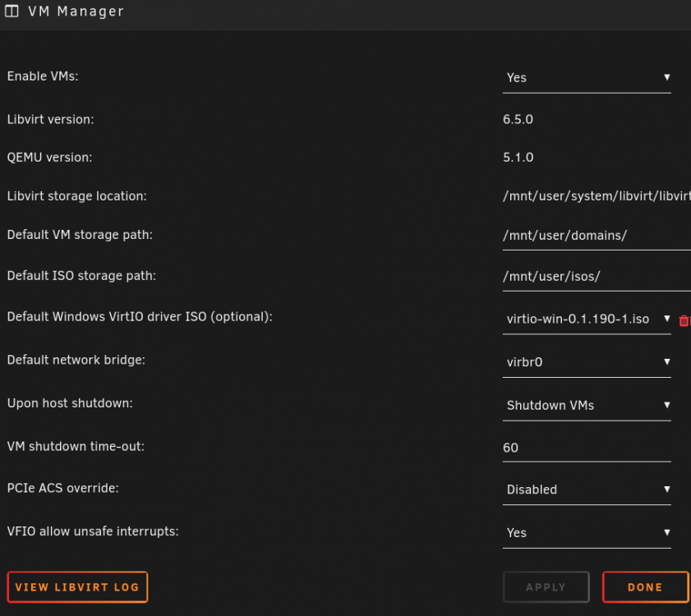Open the Upon host shutdown dropdown
691x616 pixels.
[x=587, y=406]
